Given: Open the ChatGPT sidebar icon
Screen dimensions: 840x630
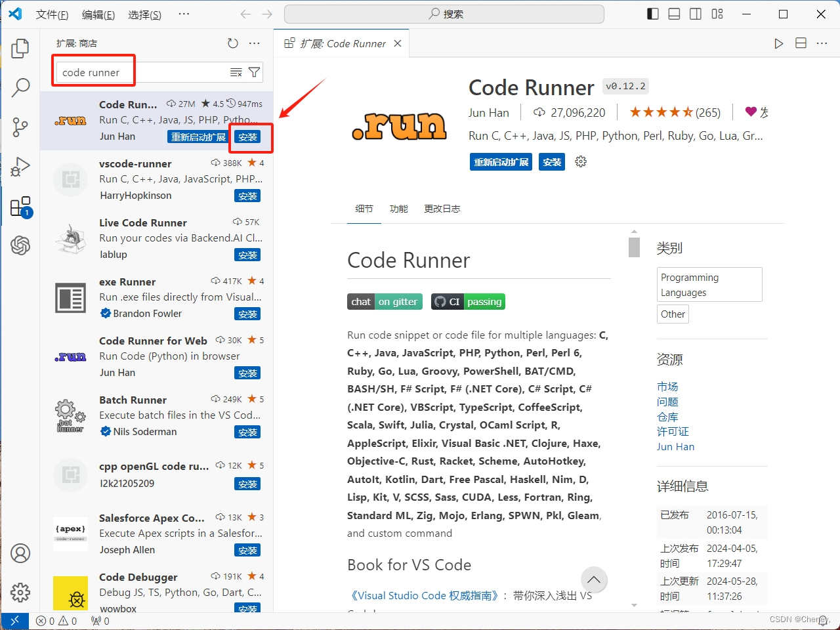Looking at the screenshot, I should (x=20, y=245).
